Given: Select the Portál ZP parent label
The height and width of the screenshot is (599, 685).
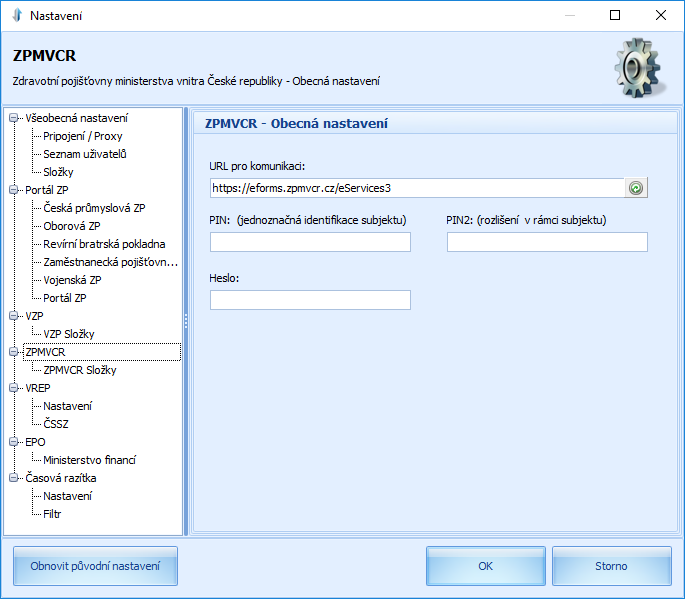Looking at the screenshot, I should 47,190.
